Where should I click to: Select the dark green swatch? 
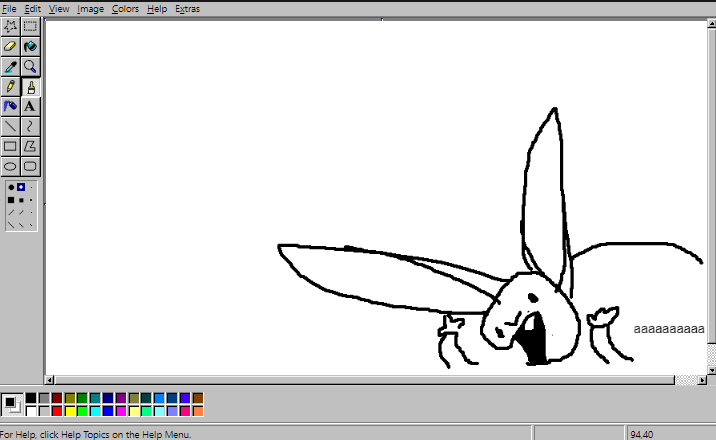[82, 398]
